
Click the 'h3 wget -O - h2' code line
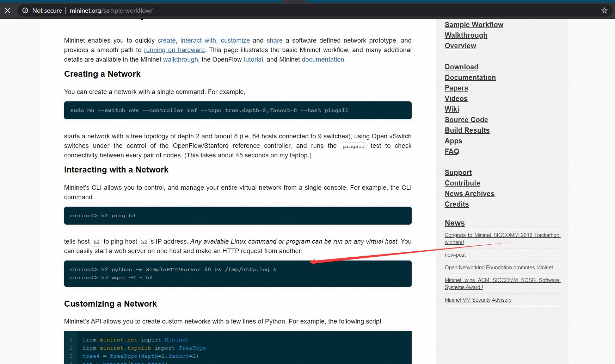[x=111, y=278]
